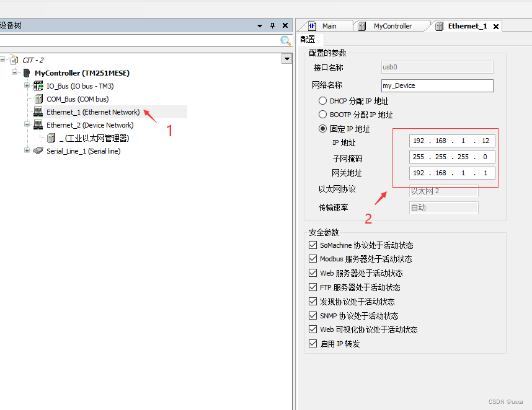Select the Ethernet_1 network icon
The height and width of the screenshot is (410, 532).
(x=37, y=111)
